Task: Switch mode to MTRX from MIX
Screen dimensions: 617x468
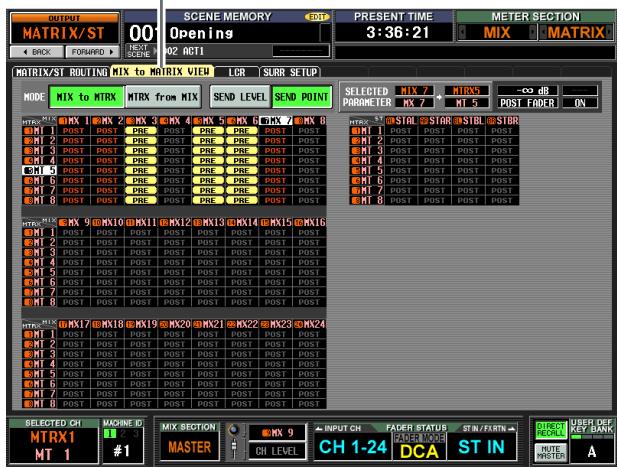Action: [x=163, y=97]
